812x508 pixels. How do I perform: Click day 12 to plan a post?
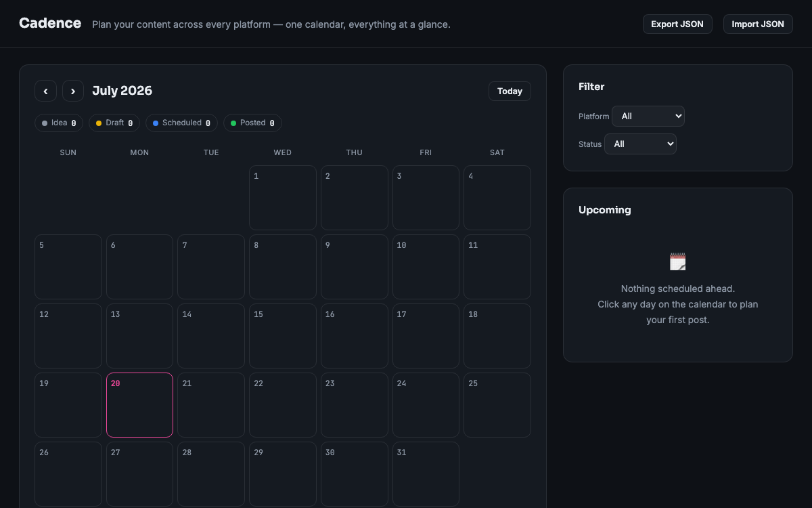pos(68,336)
